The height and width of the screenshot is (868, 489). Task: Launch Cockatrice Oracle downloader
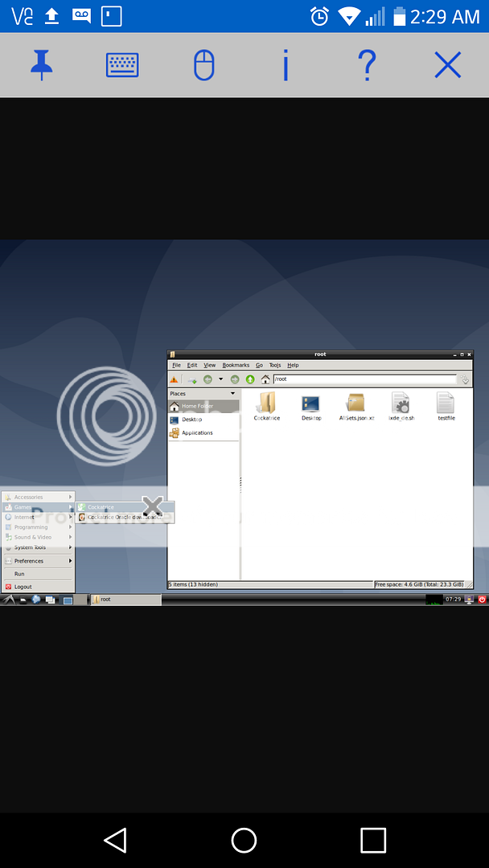coord(125,517)
